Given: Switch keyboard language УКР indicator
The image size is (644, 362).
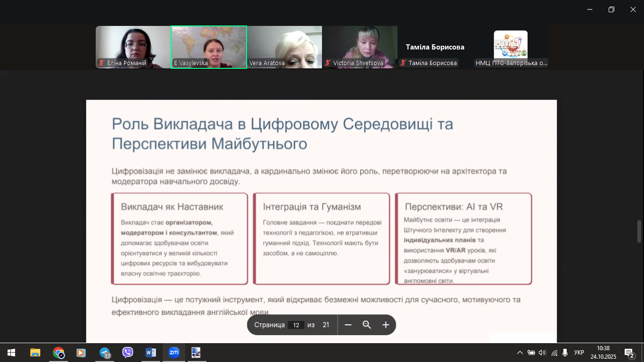Looking at the screenshot, I should 579,353.
